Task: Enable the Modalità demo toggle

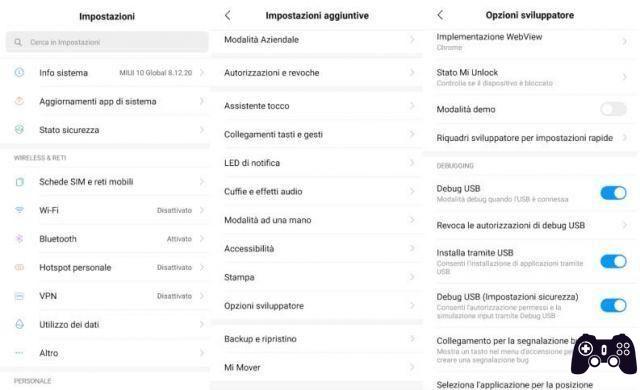Action: click(x=613, y=109)
